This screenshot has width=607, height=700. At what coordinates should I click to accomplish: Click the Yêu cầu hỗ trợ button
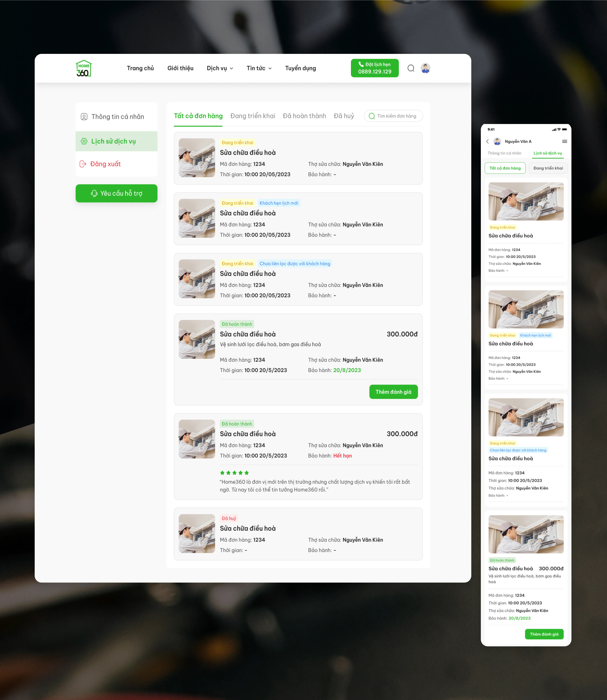pyautogui.click(x=117, y=193)
